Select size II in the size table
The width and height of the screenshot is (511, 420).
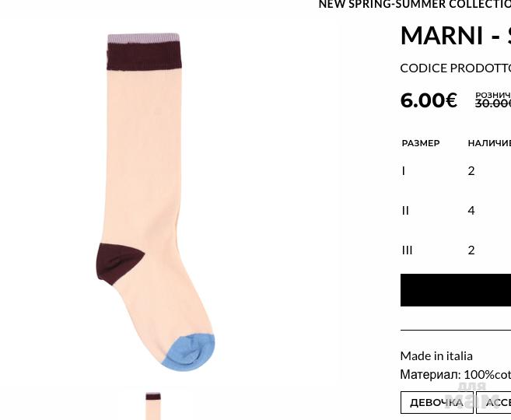point(405,211)
